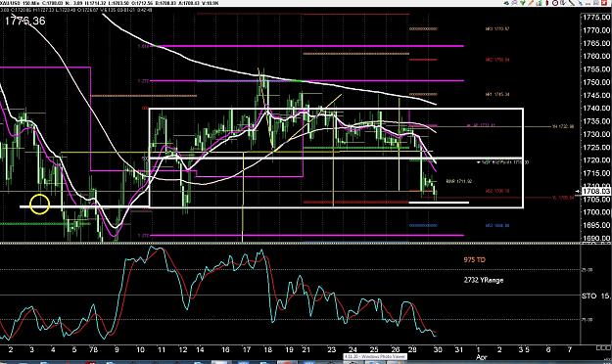The height and width of the screenshot is (364, 612).
Task: Click date 30 on the time axis
Action: [x=438, y=349]
